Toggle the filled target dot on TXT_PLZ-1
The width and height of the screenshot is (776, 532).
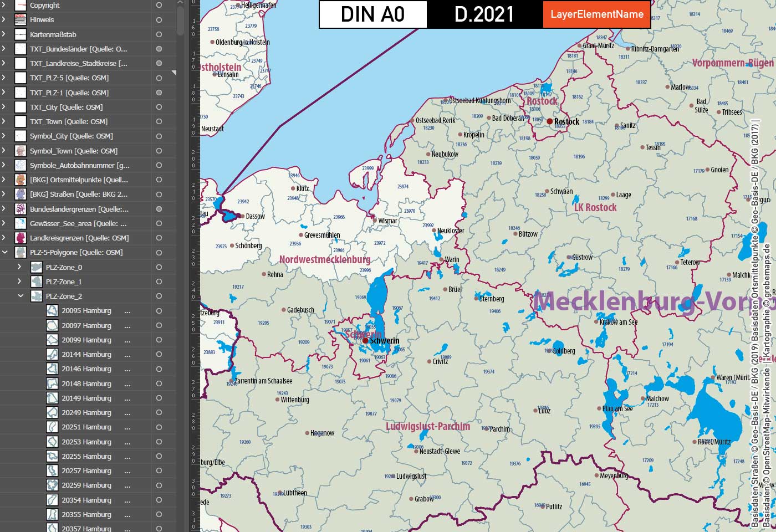click(159, 93)
